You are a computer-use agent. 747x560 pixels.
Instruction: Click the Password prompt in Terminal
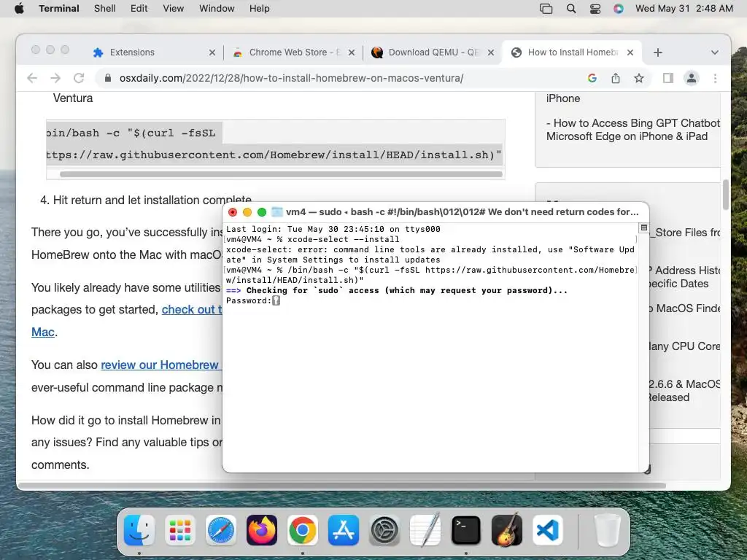point(252,300)
